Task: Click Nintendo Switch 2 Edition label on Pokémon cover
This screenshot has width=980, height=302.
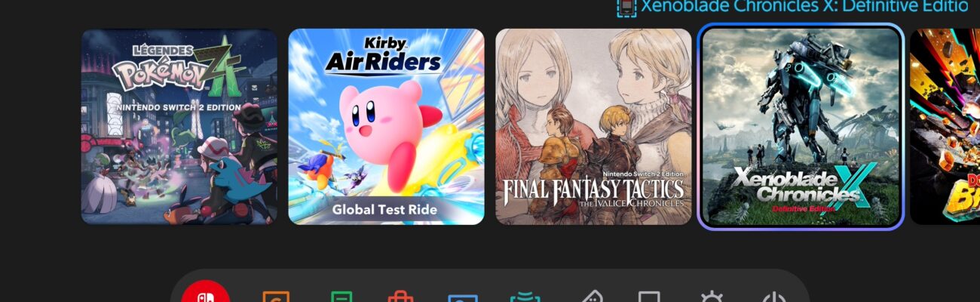Action: tap(178, 107)
